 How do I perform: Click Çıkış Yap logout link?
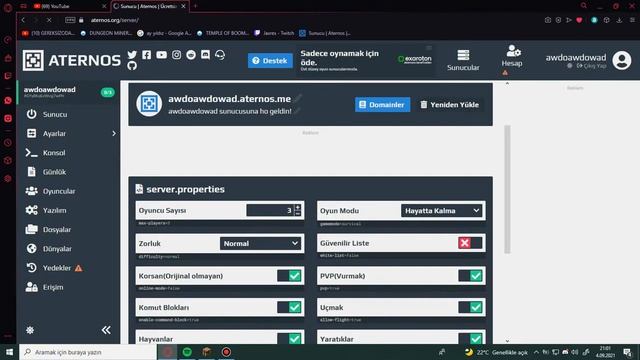pyautogui.click(x=591, y=66)
